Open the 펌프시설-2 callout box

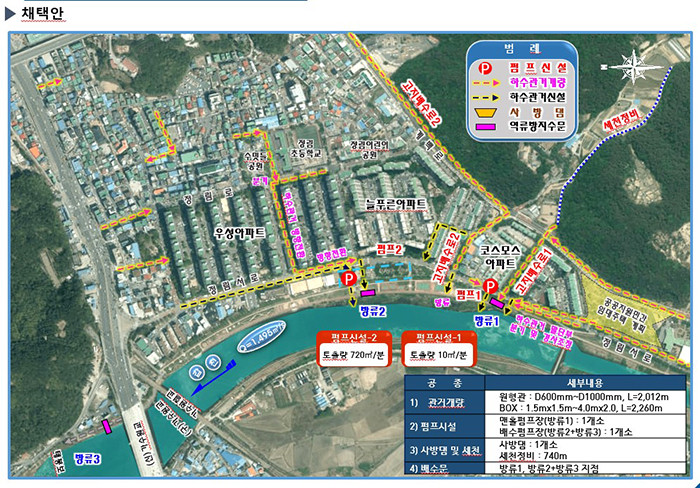point(353,347)
